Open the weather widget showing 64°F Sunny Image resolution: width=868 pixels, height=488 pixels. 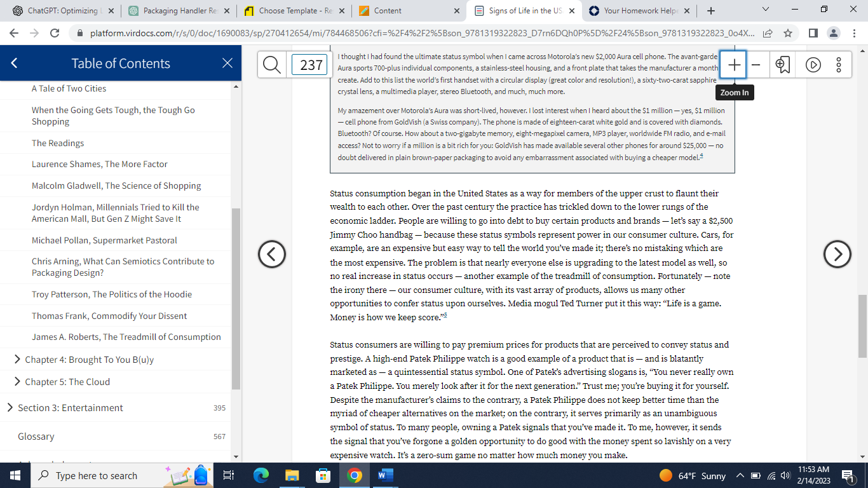click(692, 475)
